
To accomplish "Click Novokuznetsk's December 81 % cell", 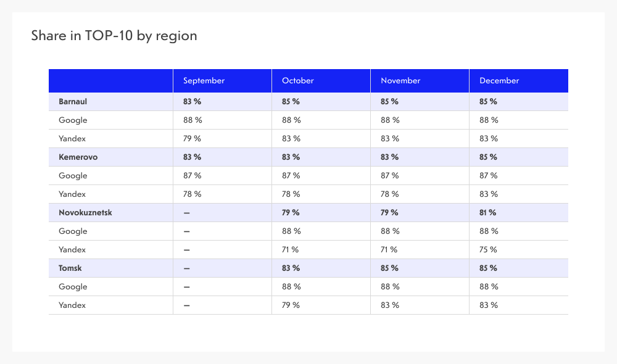I will coord(488,213).
